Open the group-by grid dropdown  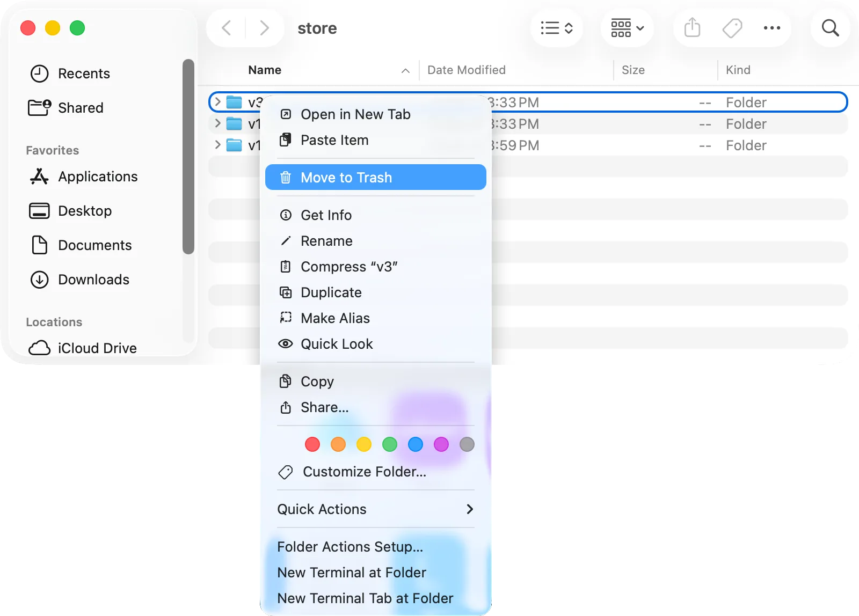click(627, 28)
